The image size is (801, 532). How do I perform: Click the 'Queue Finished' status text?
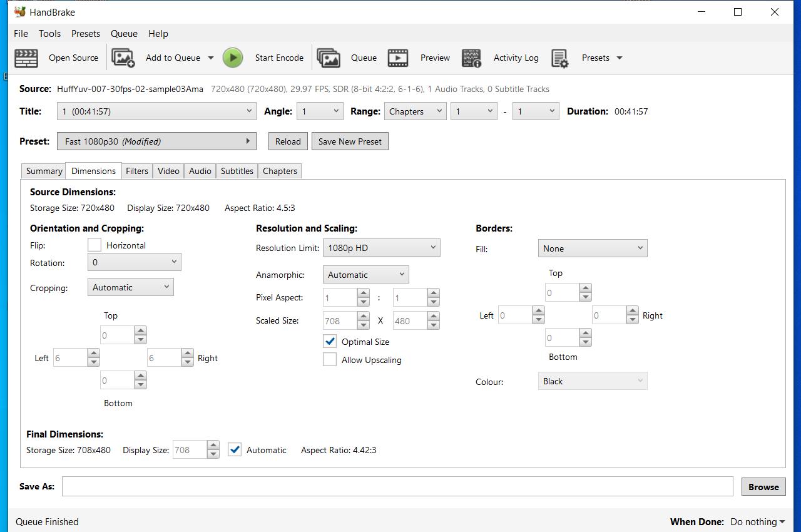point(47,521)
